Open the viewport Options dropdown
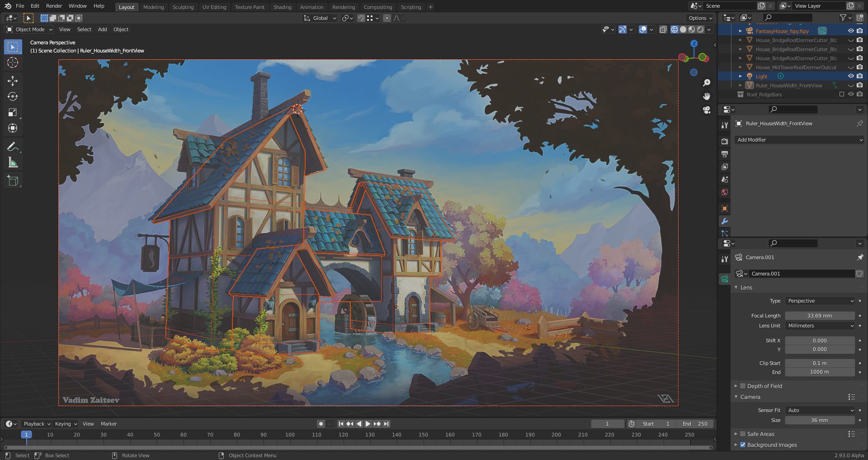868x460 pixels. coord(700,18)
